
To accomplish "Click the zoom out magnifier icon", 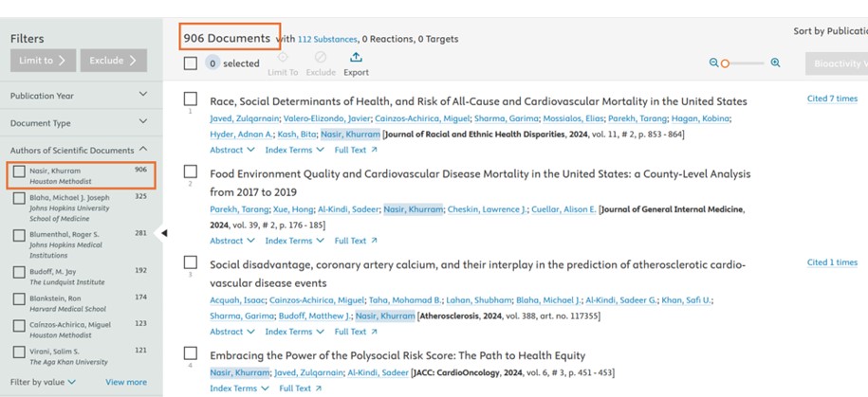I will point(713,63).
